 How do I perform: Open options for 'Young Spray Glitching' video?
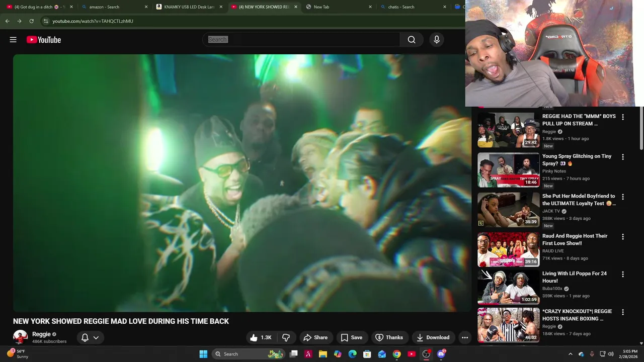point(623,157)
